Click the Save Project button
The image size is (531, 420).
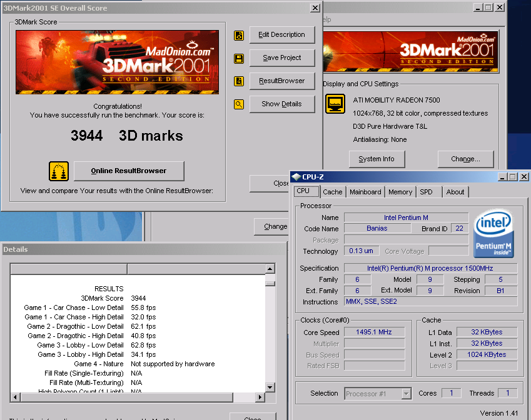(281, 58)
